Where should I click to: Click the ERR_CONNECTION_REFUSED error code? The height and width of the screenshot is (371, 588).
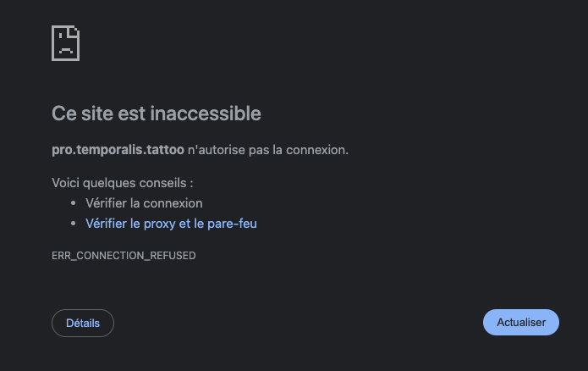pos(124,256)
